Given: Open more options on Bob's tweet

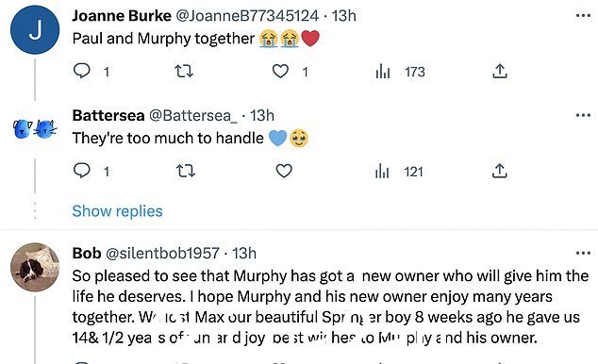Looking at the screenshot, I should (x=583, y=253).
